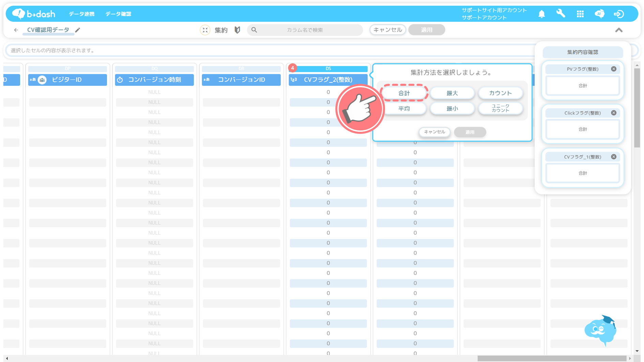Select 合計 aggregation method
The image size is (644, 362).
(x=404, y=93)
